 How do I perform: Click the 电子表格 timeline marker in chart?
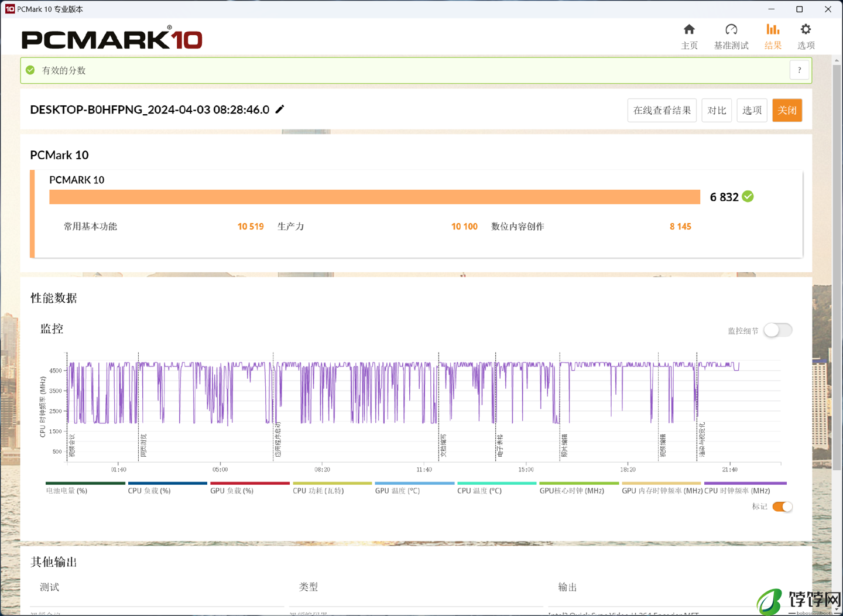pos(500,446)
